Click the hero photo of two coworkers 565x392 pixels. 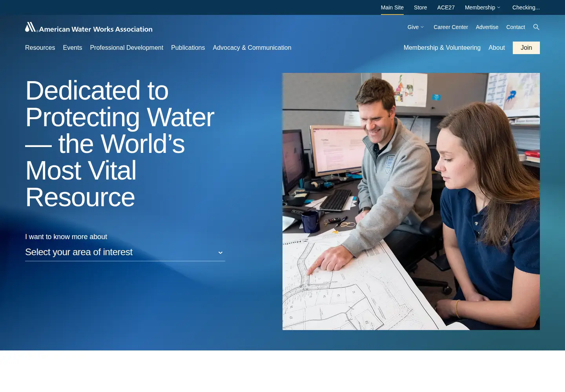click(411, 201)
